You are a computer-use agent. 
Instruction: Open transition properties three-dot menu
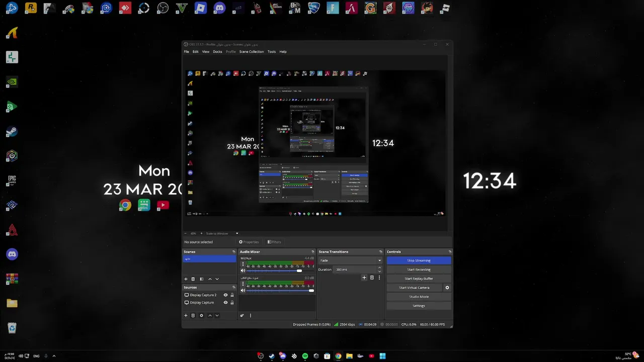pyautogui.click(x=379, y=278)
